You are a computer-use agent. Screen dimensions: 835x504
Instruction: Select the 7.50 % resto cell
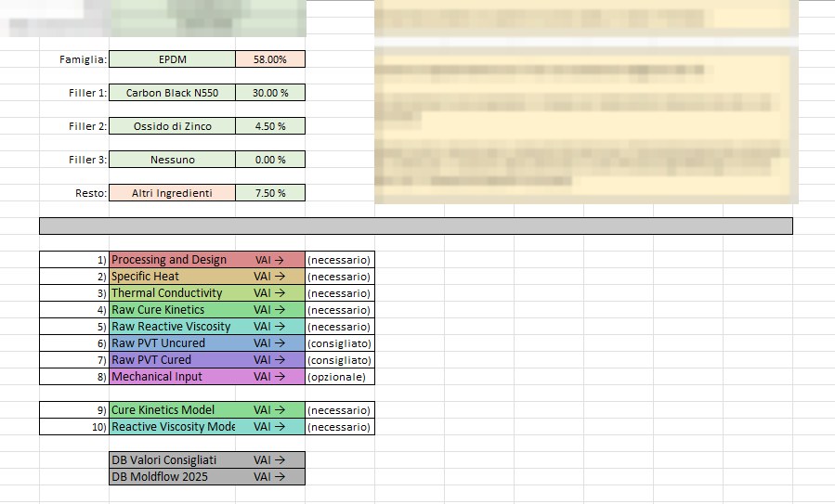(x=270, y=193)
